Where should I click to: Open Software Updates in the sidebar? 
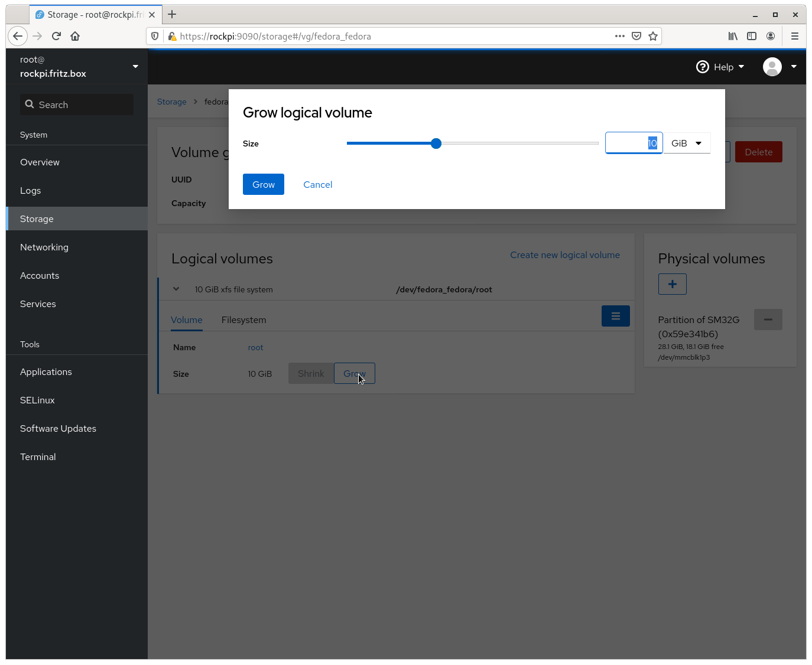tap(77, 428)
